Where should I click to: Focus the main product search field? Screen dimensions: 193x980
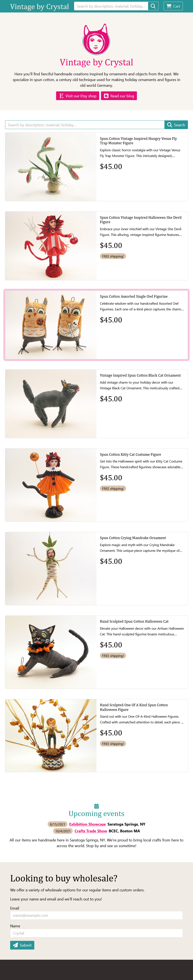tap(85, 125)
